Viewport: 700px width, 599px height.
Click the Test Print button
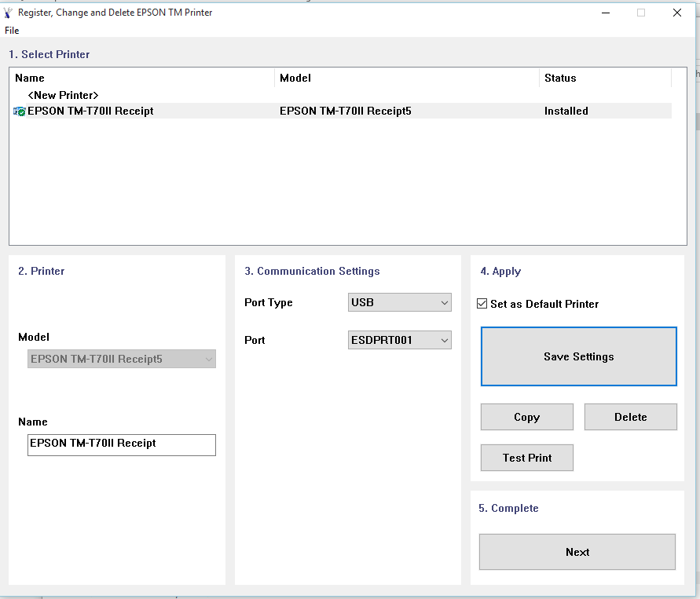pyautogui.click(x=527, y=458)
